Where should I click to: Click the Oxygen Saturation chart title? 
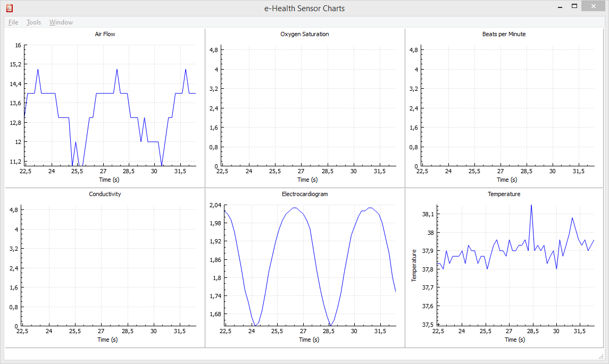click(304, 34)
